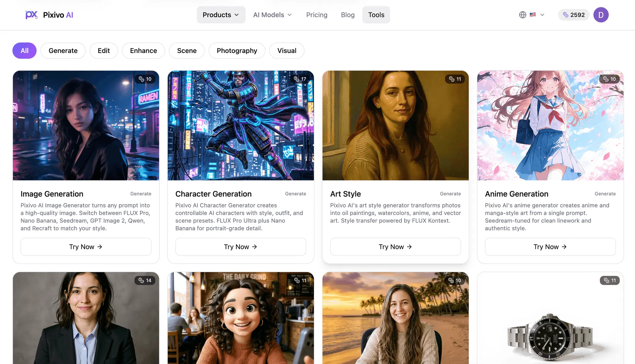Click the description starting 'Pixivo AI's art style generator'

(x=395, y=213)
